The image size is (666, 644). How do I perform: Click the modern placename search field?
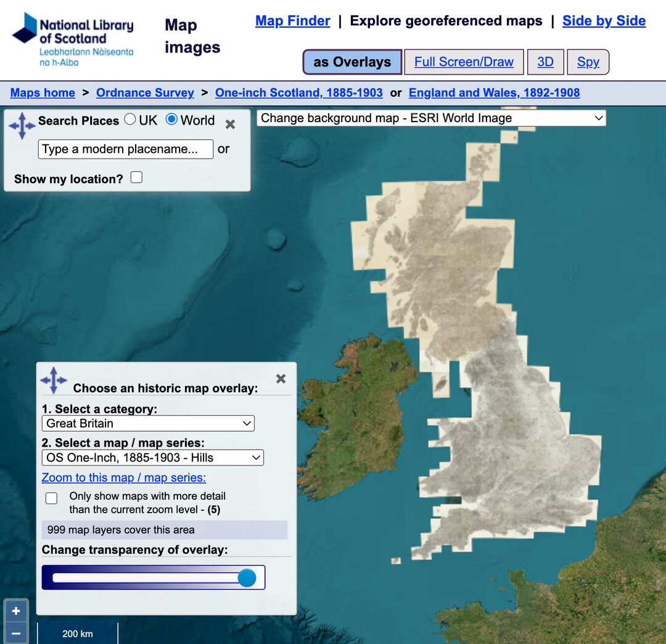[x=126, y=149]
